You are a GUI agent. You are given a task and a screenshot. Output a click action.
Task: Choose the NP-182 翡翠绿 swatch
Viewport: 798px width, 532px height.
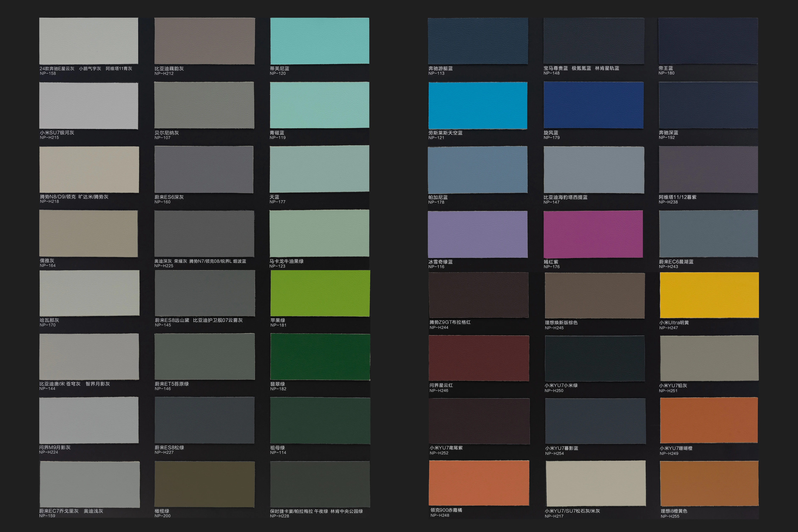(320, 357)
